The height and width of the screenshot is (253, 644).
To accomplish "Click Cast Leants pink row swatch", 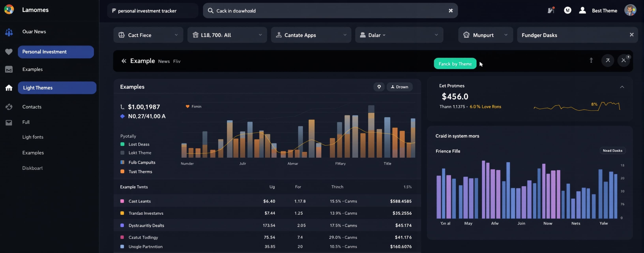I will tap(122, 201).
